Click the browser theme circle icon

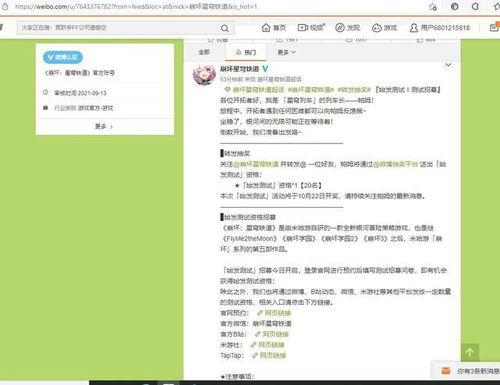click(x=454, y=6)
